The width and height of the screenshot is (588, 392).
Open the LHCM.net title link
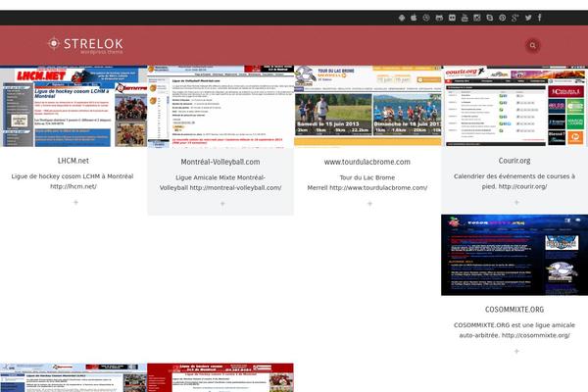click(73, 161)
